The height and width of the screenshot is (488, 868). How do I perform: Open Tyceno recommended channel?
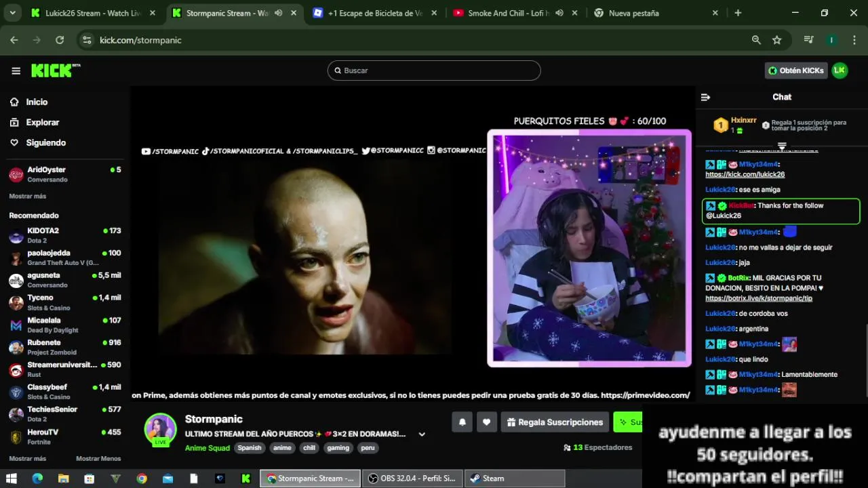pyautogui.click(x=65, y=302)
